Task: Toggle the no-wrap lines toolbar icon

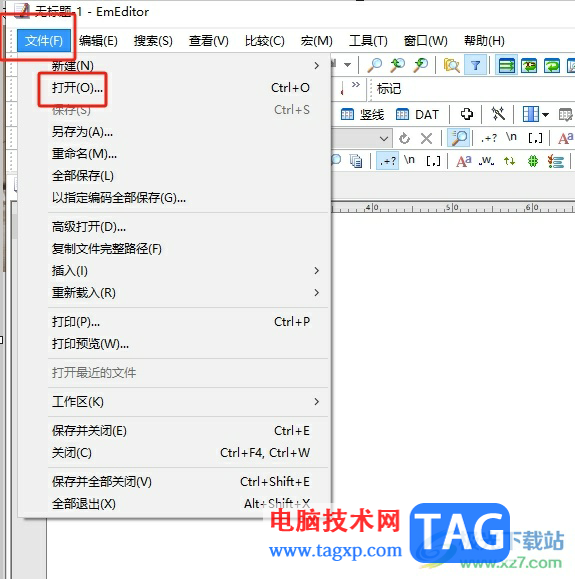Action: [x=506, y=65]
